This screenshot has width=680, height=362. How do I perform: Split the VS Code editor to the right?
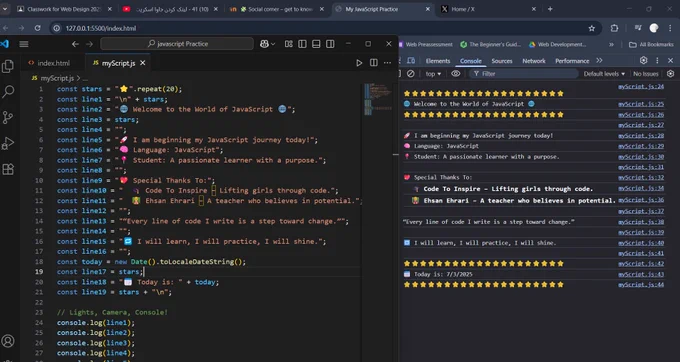(373, 63)
